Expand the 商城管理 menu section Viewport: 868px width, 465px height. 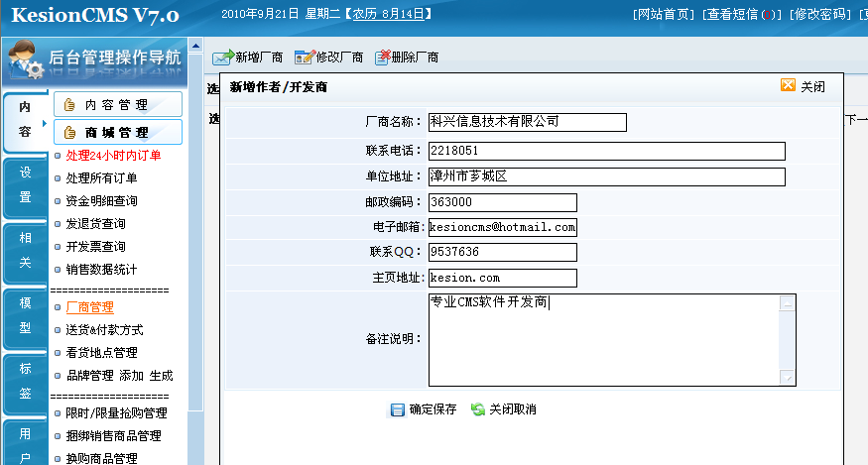point(118,132)
